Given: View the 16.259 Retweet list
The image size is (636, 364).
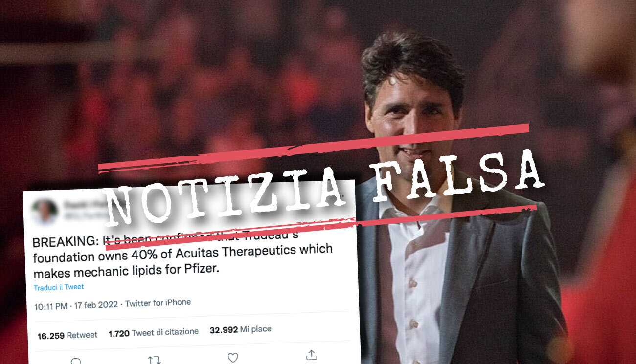Looking at the screenshot, I should coord(68,335).
